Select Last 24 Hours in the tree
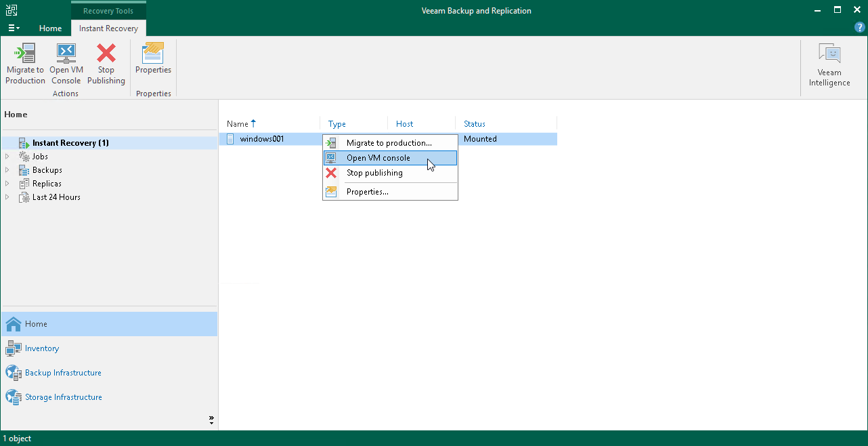868x446 pixels. click(x=56, y=197)
